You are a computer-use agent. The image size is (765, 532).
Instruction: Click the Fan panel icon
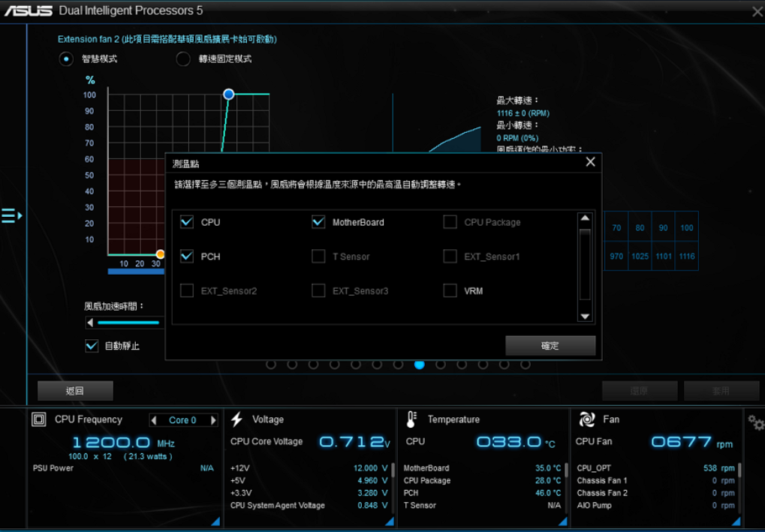(587, 419)
